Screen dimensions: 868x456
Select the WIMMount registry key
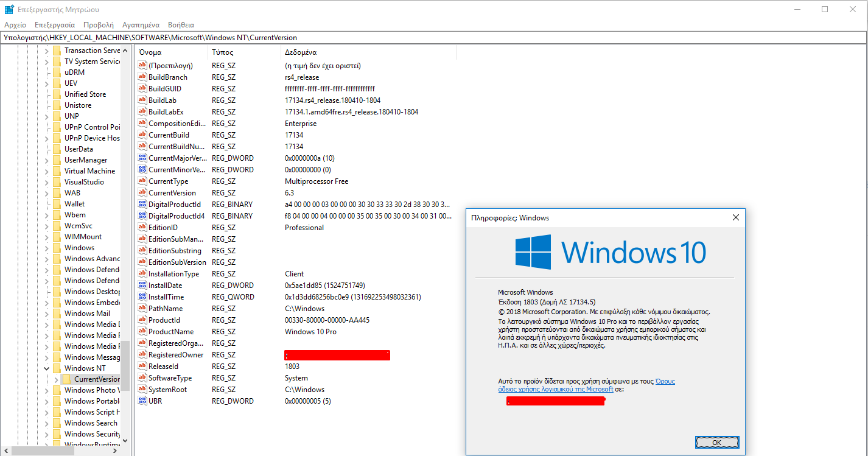(83, 237)
